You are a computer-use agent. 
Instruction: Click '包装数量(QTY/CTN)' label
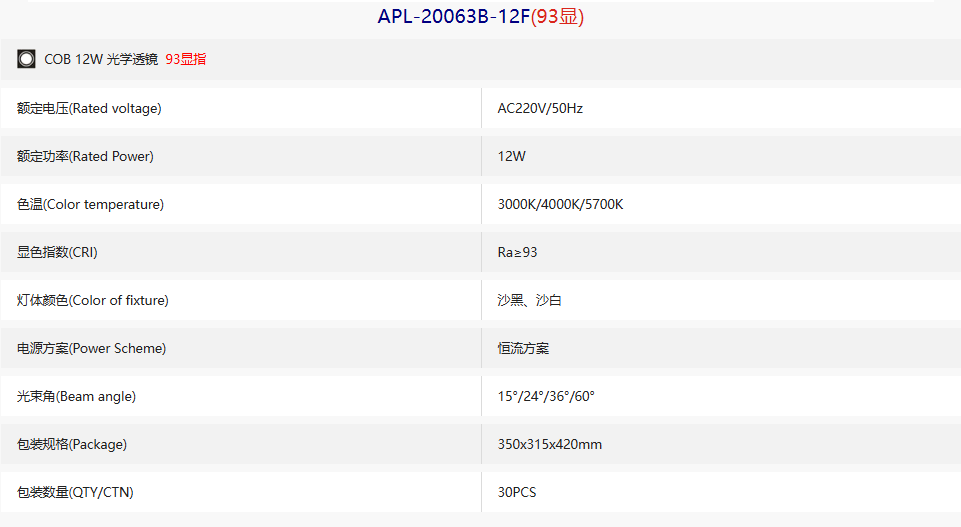(x=75, y=492)
